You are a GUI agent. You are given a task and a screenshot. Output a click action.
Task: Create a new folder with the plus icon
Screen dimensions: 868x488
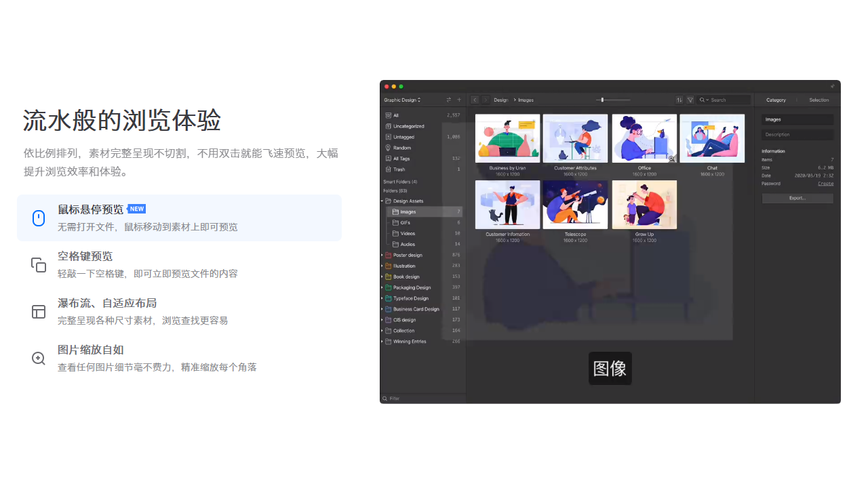coord(458,100)
